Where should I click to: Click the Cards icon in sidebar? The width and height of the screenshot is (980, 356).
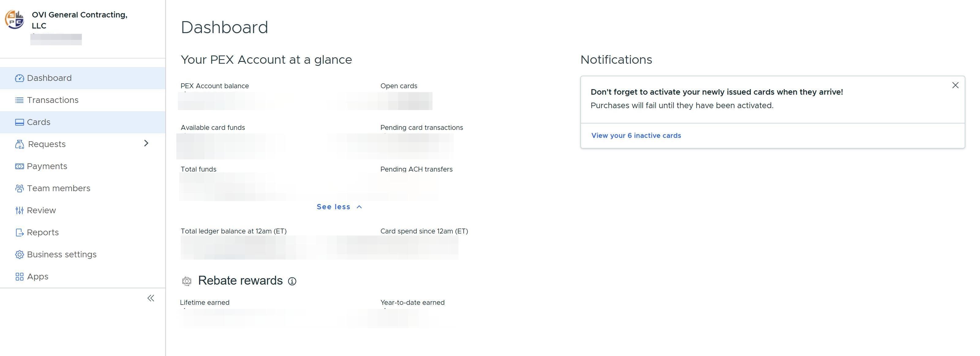click(19, 122)
